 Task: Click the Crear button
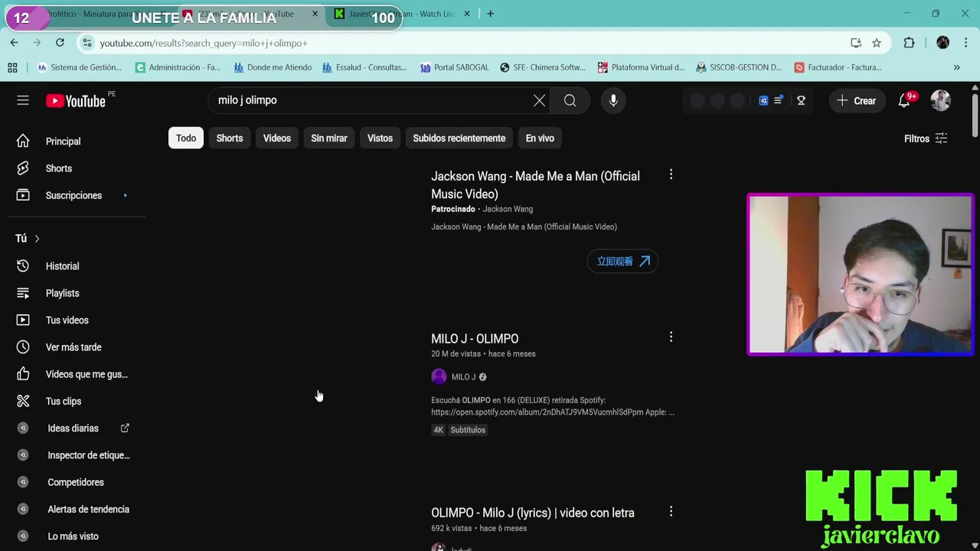coord(857,100)
